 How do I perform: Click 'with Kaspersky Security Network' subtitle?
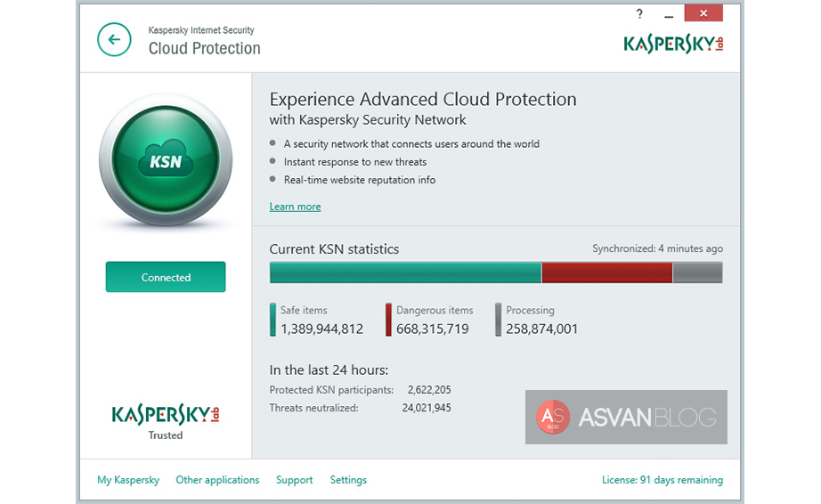[368, 120]
